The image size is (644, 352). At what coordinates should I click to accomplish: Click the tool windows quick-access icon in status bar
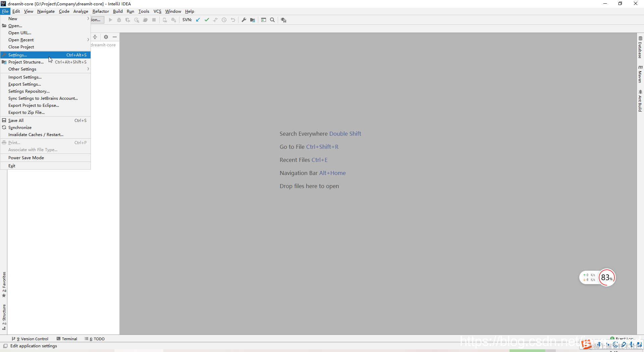[x=5, y=346]
